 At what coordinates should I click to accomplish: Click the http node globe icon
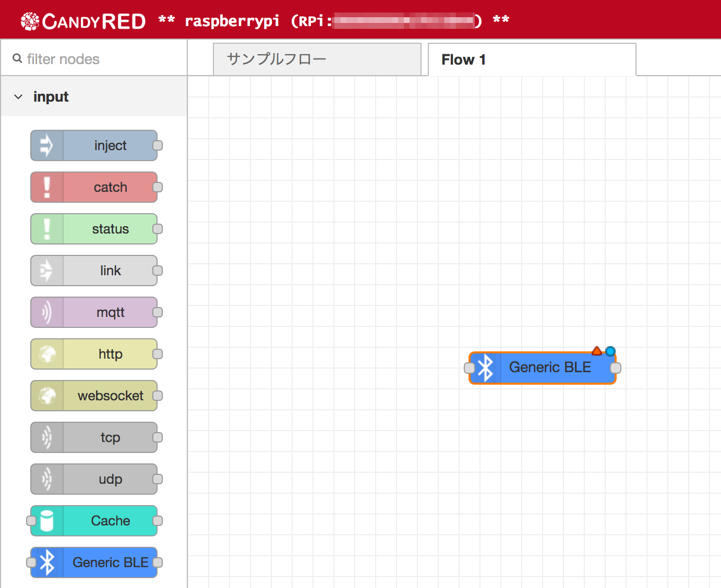pos(47,354)
